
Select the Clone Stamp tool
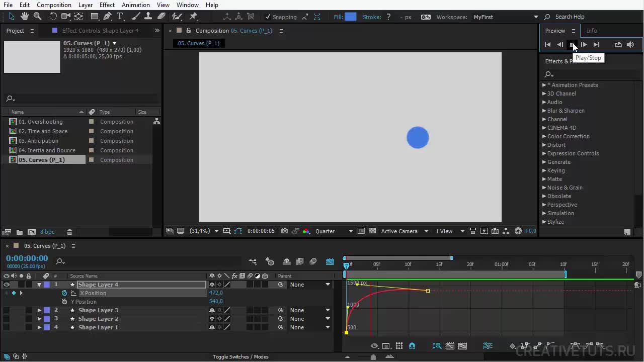148,17
